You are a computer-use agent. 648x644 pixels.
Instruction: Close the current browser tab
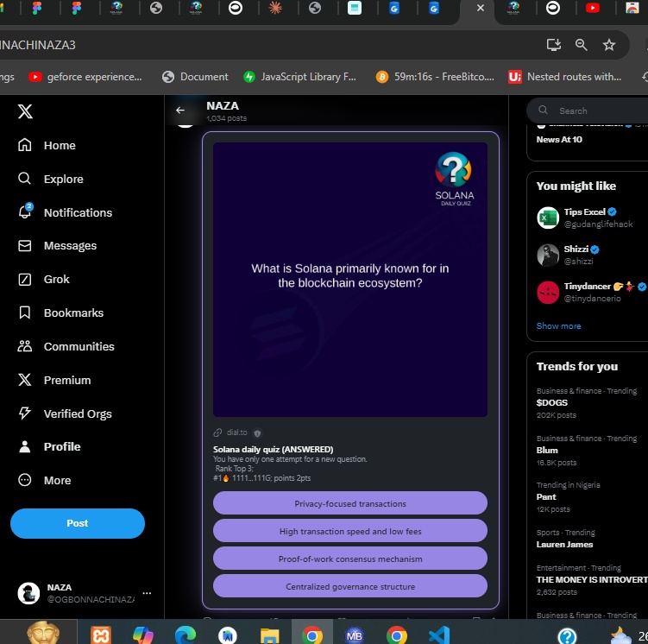[x=481, y=9]
